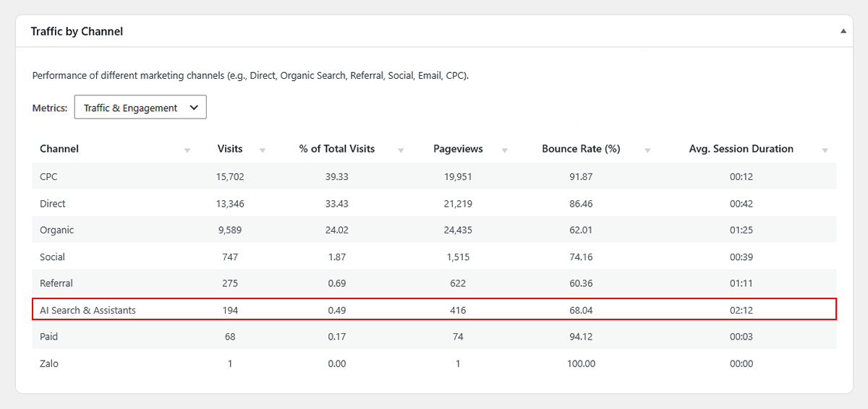868x409 pixels.
Task: Sort by Pageviews column arrow
Action: click(x=504, y=150)
